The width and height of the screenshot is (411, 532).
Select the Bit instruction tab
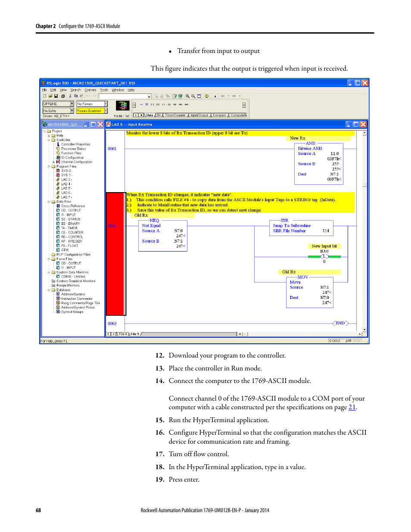click(x=159, y=115)
